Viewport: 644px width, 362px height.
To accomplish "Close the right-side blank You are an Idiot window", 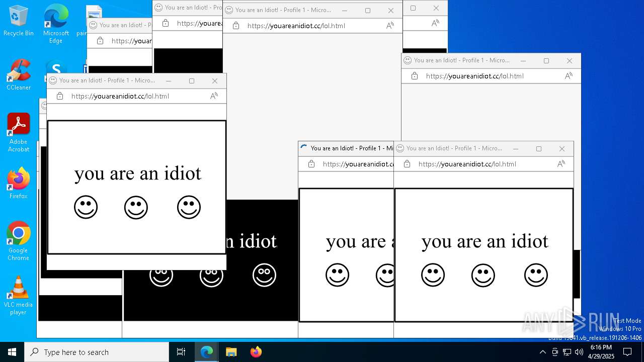I will point(570,61).
